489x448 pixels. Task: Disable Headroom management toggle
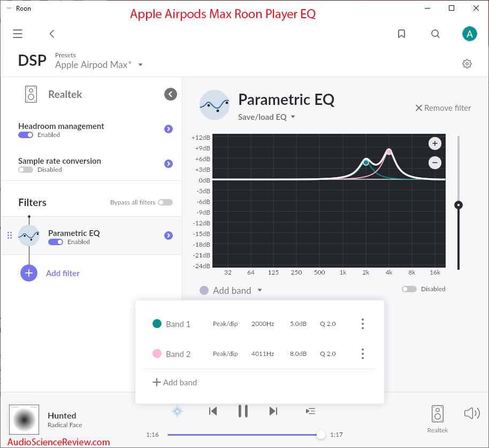[x=26, y=135]
